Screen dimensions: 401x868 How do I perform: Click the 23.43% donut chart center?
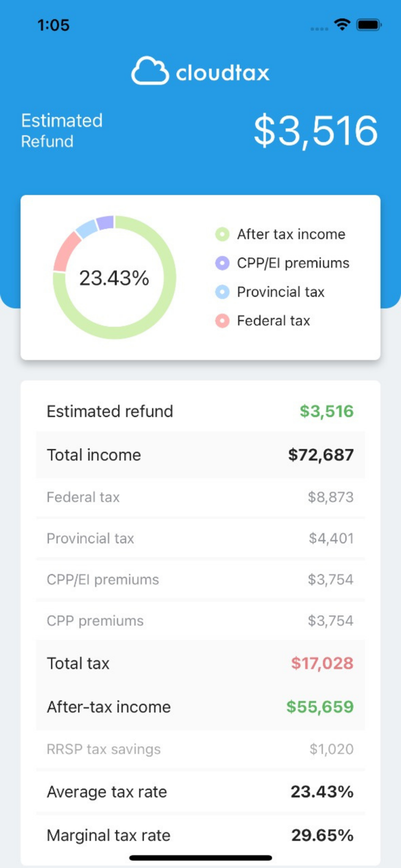tap(115, 278)
